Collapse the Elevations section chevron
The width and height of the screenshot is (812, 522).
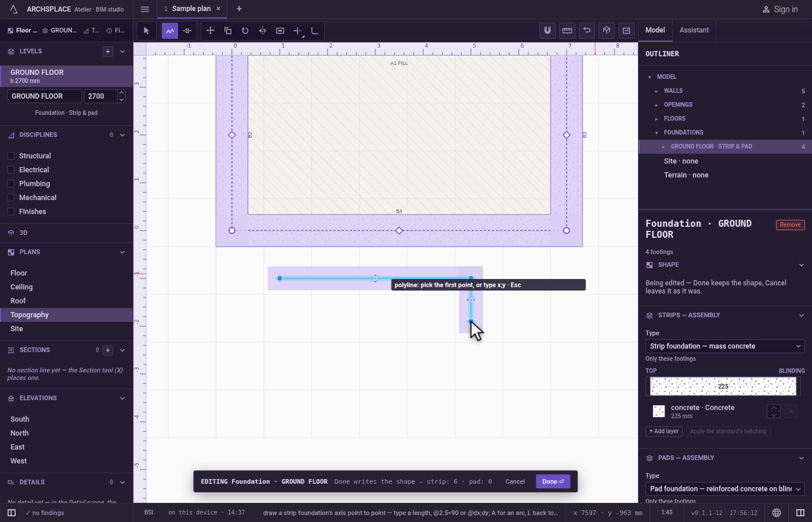pyautogui.click(x=122, y=398)
